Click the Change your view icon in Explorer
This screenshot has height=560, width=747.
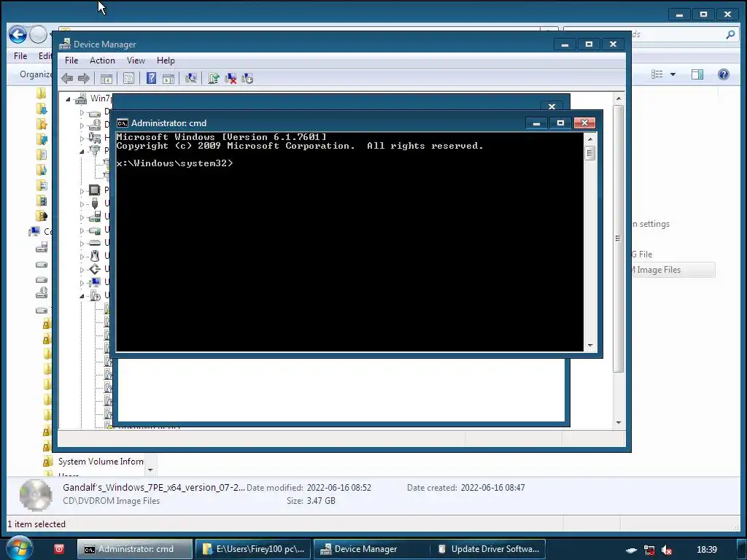[x=657, y=74]
